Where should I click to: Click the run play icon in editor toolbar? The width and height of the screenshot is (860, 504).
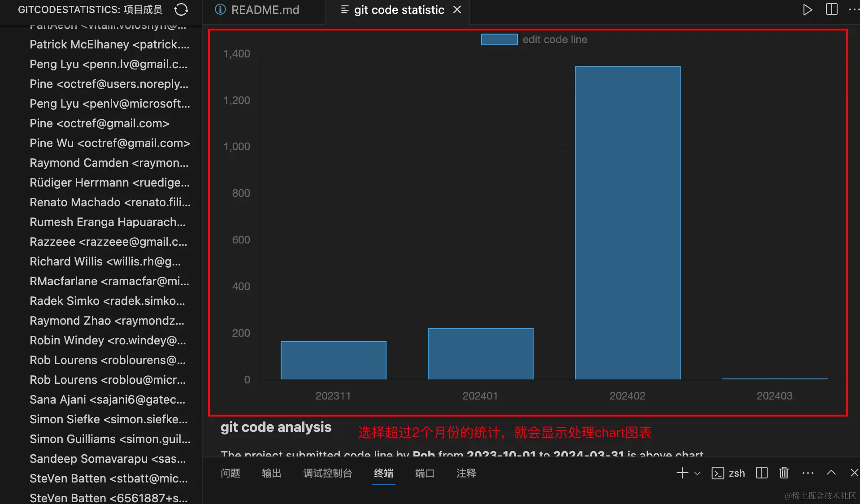click(x=807, y=10)
